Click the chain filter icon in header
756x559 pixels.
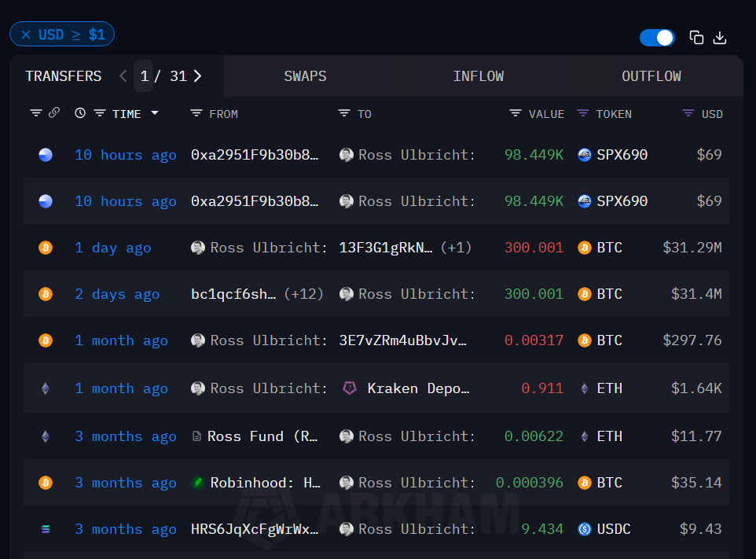click(36, 113)
